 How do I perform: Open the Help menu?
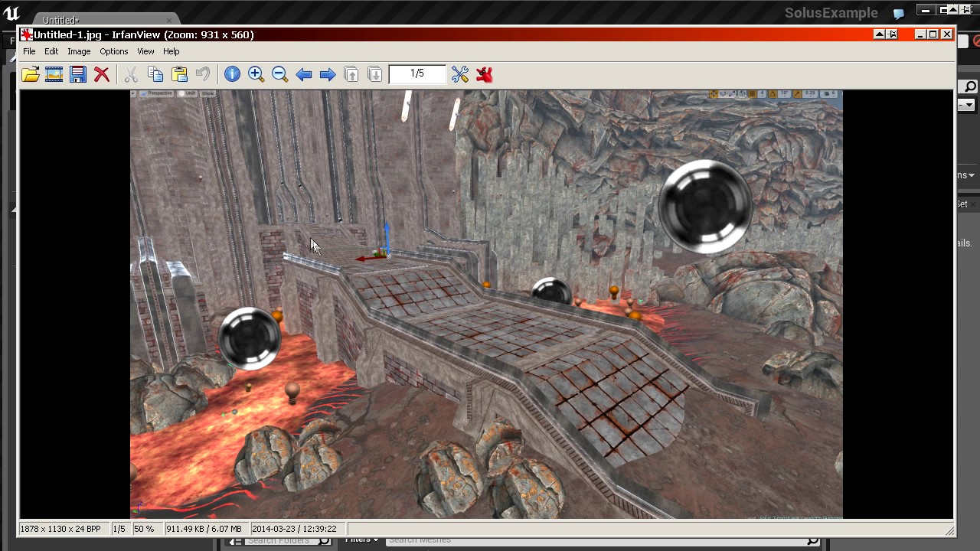171,51
